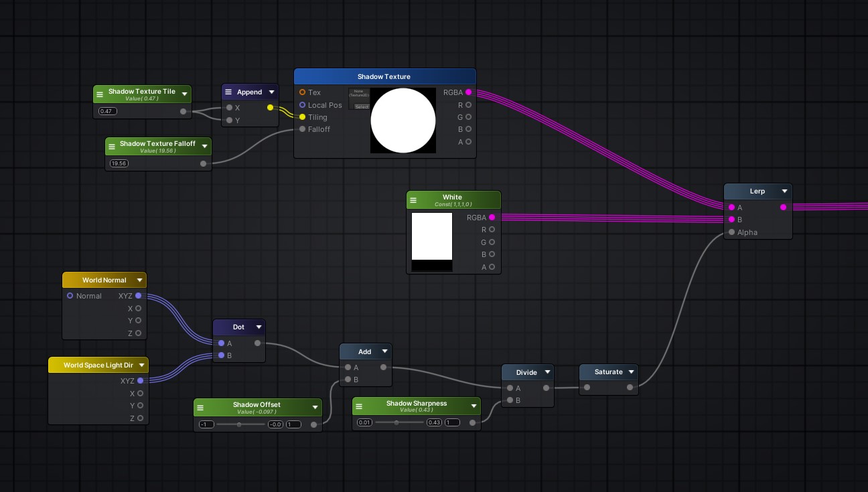Click the Shadow Texture RGBA output port
Screen dimensions: 868x492
[x=468, y=92]
